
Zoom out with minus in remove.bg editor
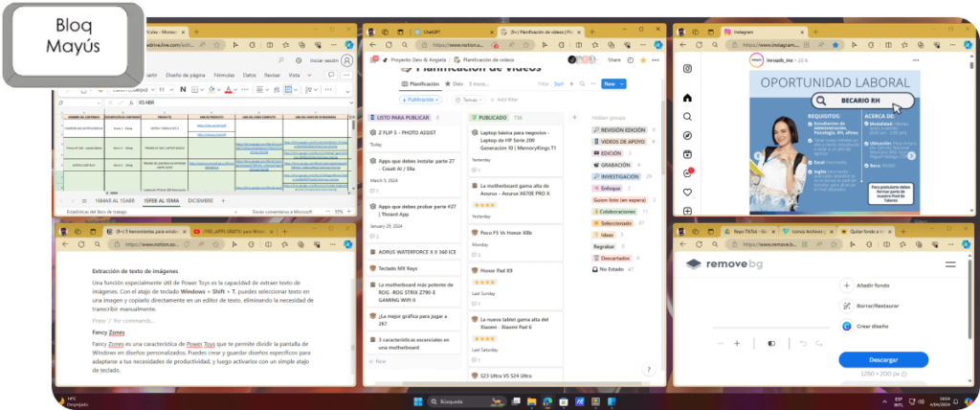pos(722,344)
